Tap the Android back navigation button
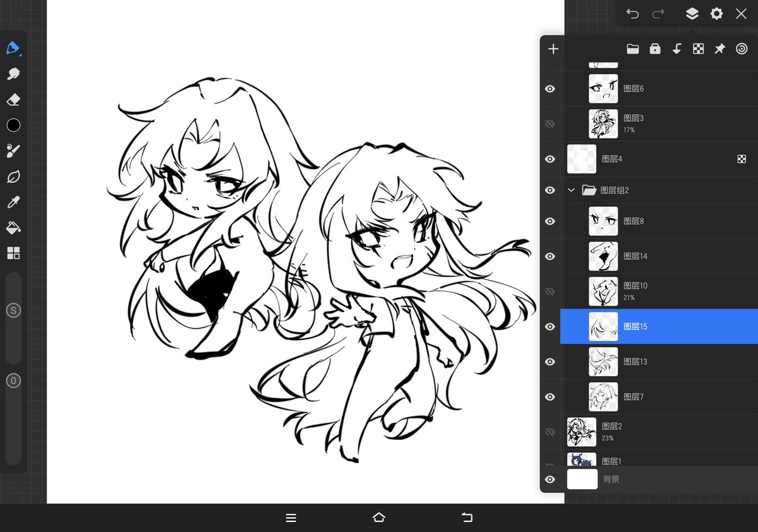 pos(467,517)
